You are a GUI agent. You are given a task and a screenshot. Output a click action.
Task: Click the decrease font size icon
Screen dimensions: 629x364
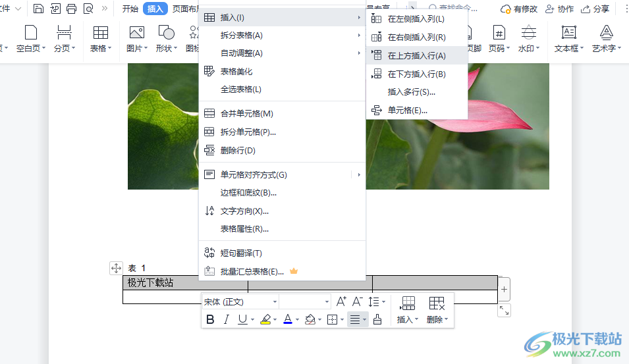(358, 301)
